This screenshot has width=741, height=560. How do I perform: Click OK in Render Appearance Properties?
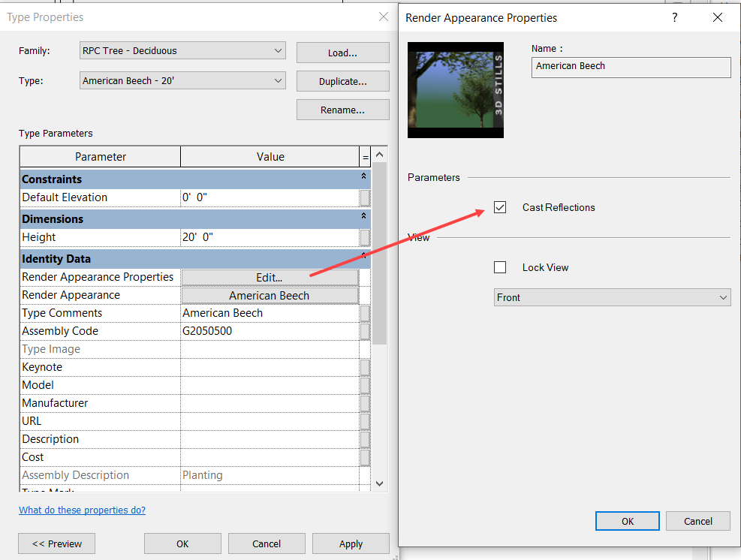628,521
